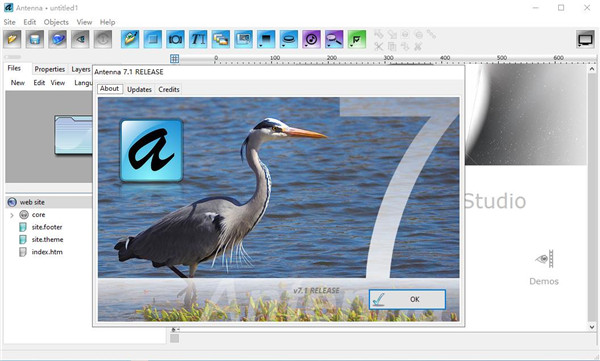
Task: Click the Demos label
Action: coord(544,281)
